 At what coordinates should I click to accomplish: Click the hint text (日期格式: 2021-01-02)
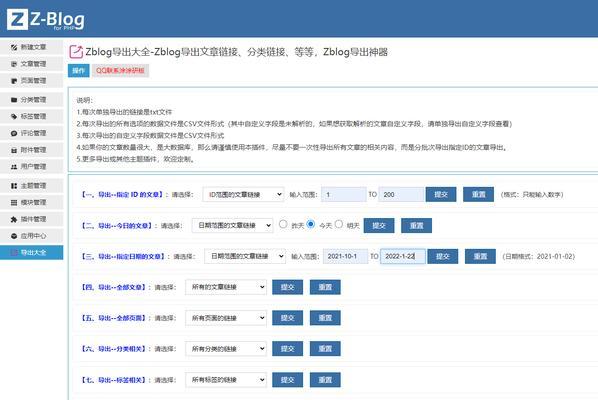pos(539,256)
